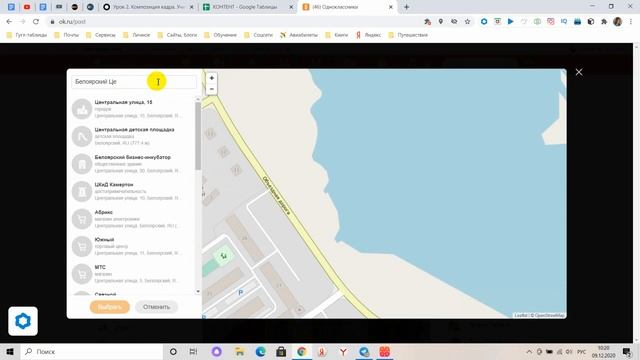Open 'Личное' bookmark folder

pos(137,35)
